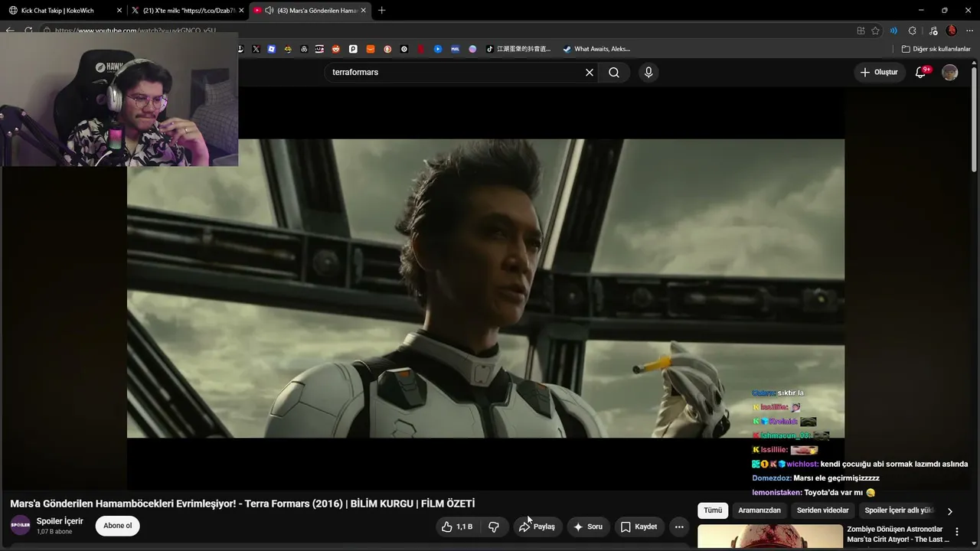Open the Steam 'What Awaits, Aleks...' bookmark
This screenshot has width=980, height=551.
pos(596,49)
